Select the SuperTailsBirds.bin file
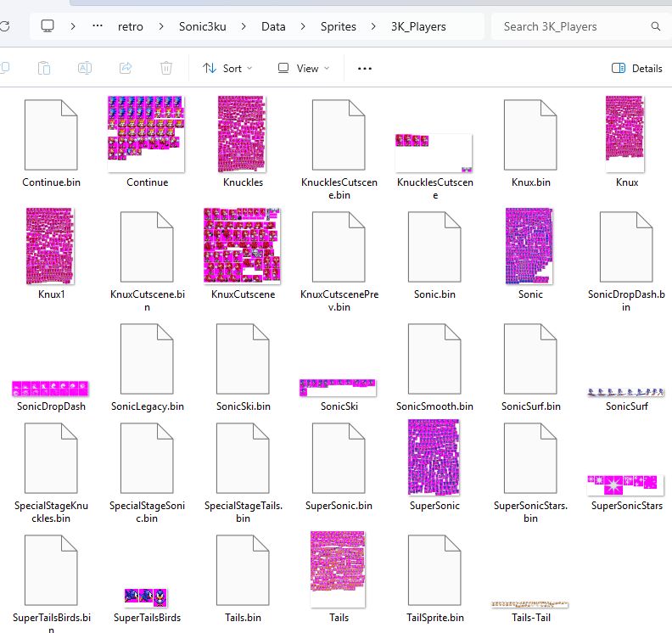 tap(51, 584)
